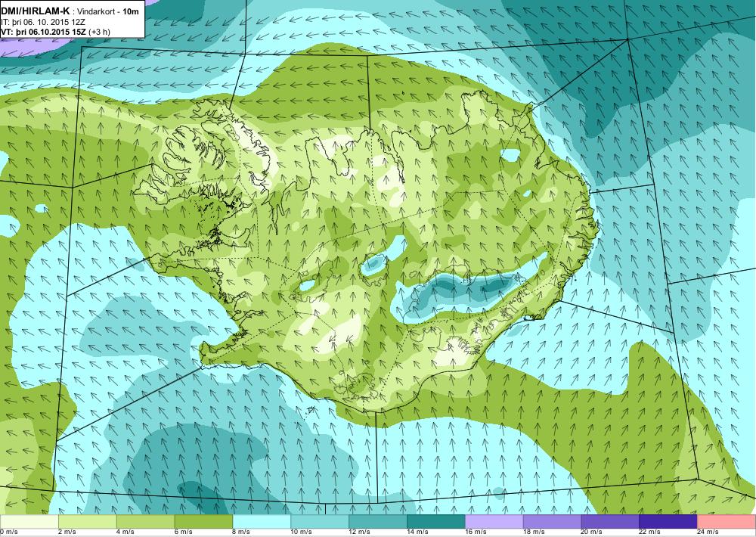
Task: Select the "2 m/s" legend label
Action: tap(67, 532)
